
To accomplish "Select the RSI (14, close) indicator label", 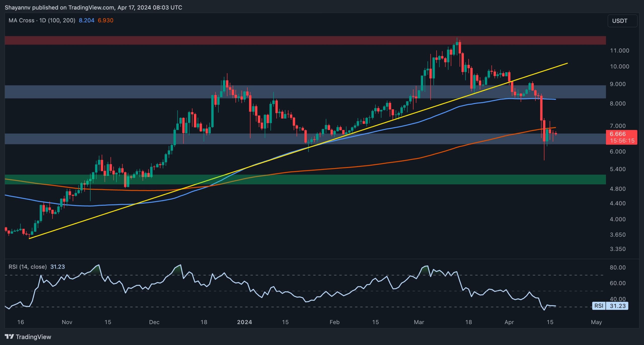I will coord(28,267).
